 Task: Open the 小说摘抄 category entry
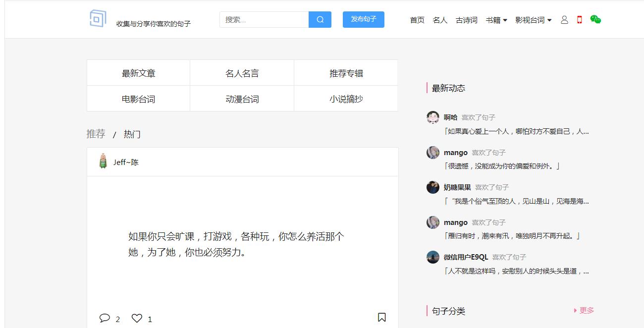pos(346,98)
